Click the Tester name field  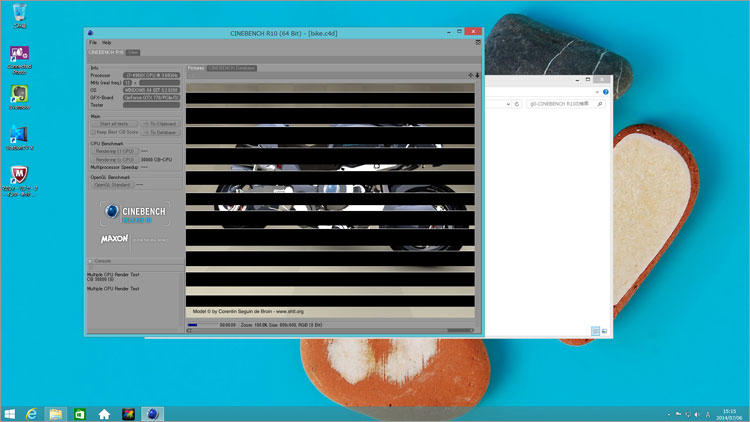tap(151, 103)
